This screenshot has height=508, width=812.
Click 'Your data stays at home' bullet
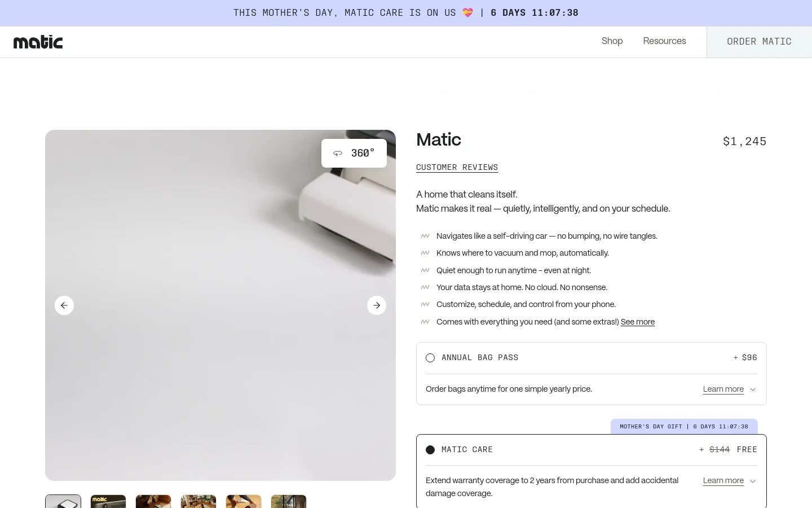(522, 287)
